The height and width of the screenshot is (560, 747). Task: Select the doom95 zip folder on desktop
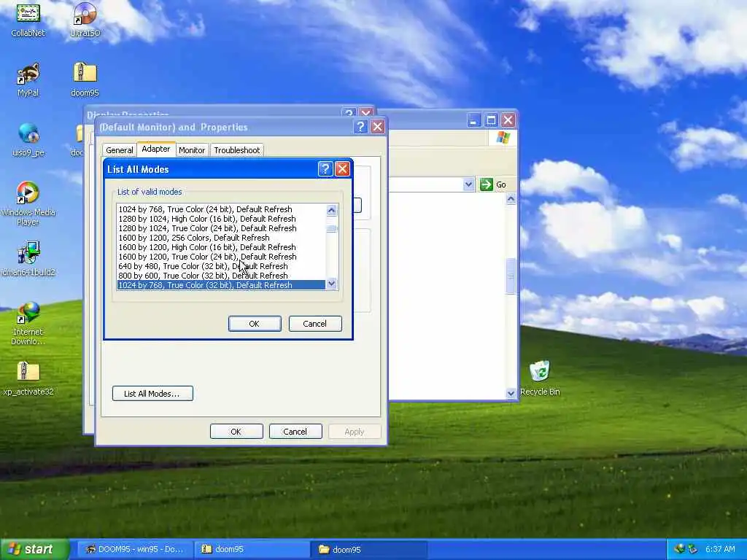85,80
